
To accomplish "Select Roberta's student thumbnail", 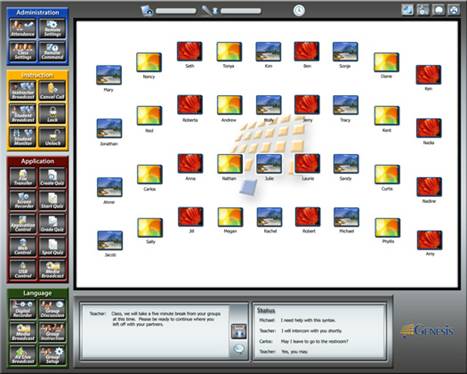I will (190, 105).
